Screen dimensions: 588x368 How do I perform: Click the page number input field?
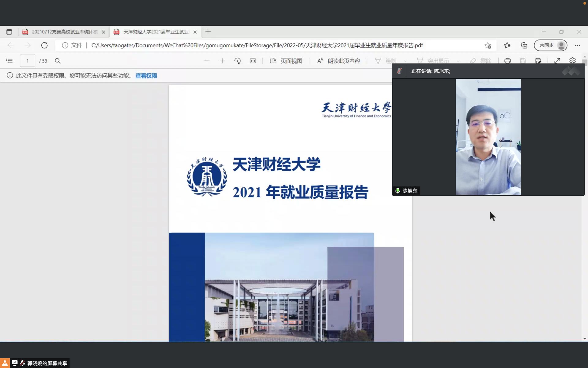(x=28, y=61)
